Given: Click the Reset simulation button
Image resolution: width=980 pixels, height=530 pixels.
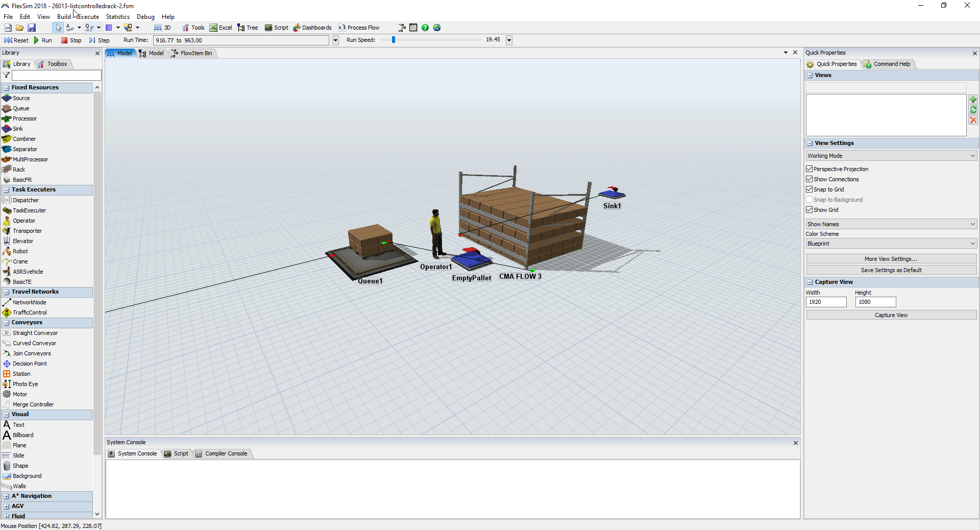Looking at the screenshot, I should pyautogui.click(x=16, y=40).
